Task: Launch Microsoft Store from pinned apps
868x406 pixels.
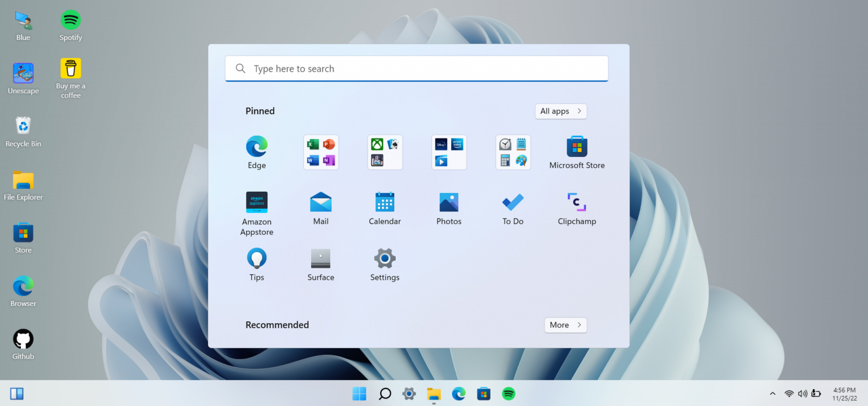Action: tap(577, 152)
